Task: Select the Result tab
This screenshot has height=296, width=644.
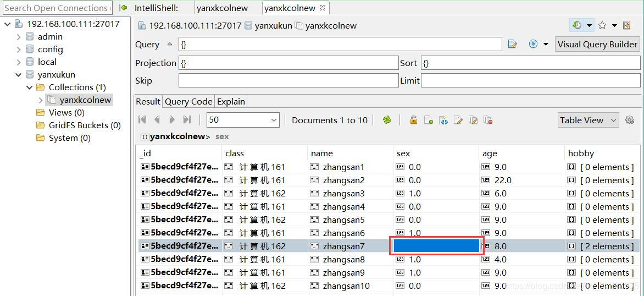Action: (x=148, y=102)
